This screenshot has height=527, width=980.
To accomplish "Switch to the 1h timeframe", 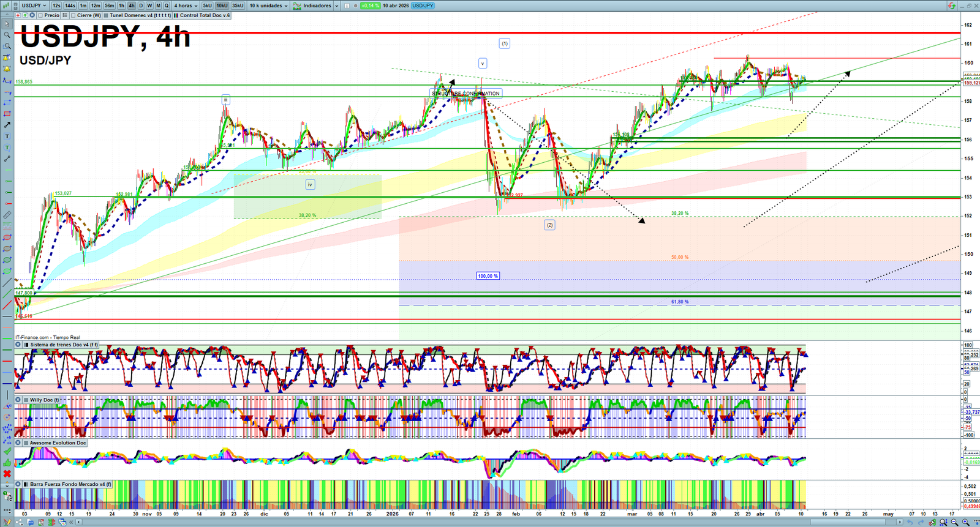I will 121,6.
